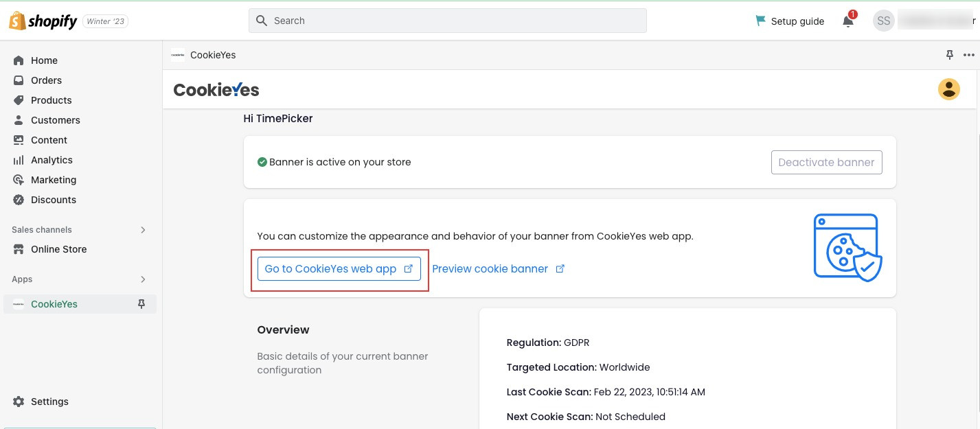Viewport: 980px width, 429px height.
Task: Select the CookieYes app in the sidebar
Action: pos(80,304)
